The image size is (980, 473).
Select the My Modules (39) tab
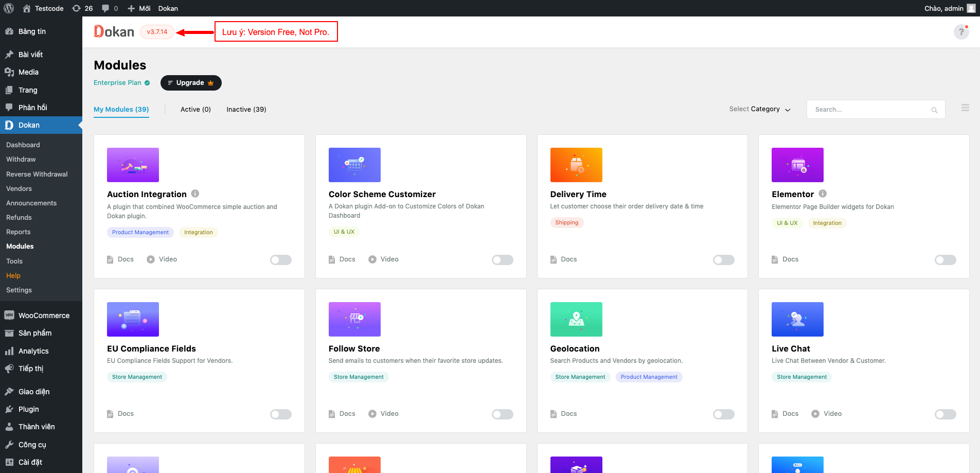pyautogui.click(x=121, y=109)
